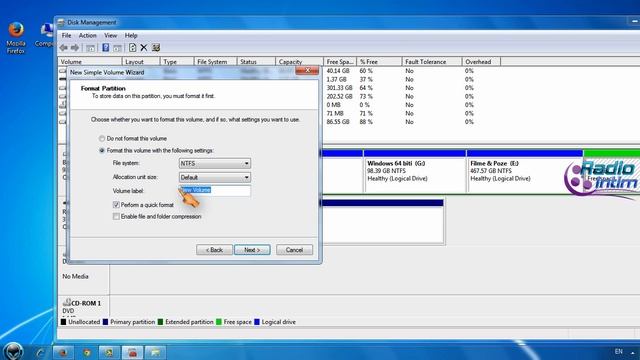Click the Volume label text field
Viewport: 640px width, 360px height.
[215, 191]
